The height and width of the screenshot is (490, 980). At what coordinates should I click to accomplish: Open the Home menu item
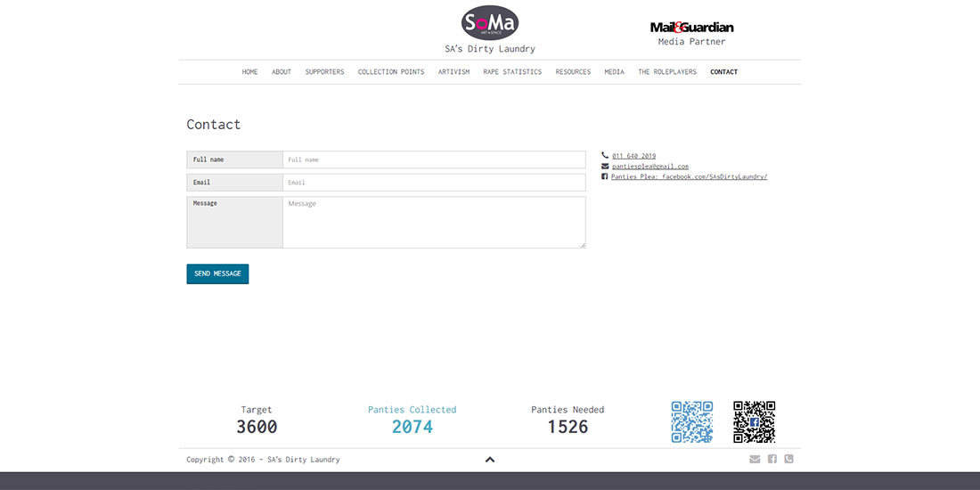click(249, 72)
